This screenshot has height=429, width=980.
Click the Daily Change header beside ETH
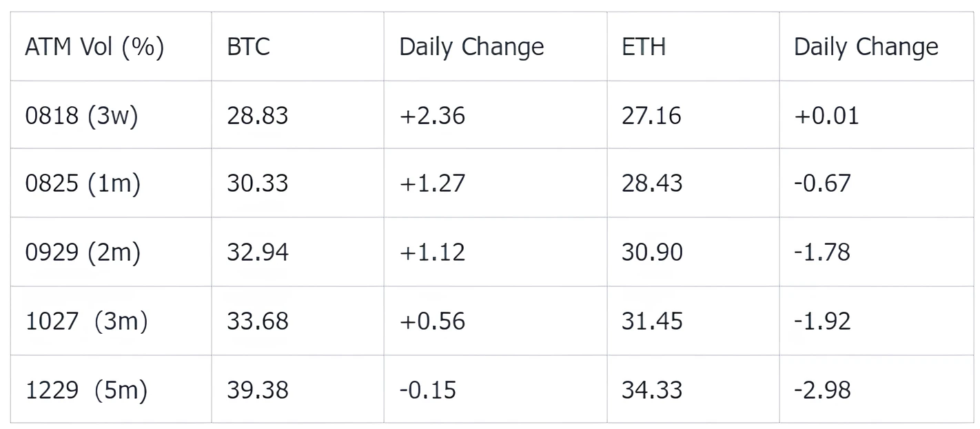tap(866, 47)
